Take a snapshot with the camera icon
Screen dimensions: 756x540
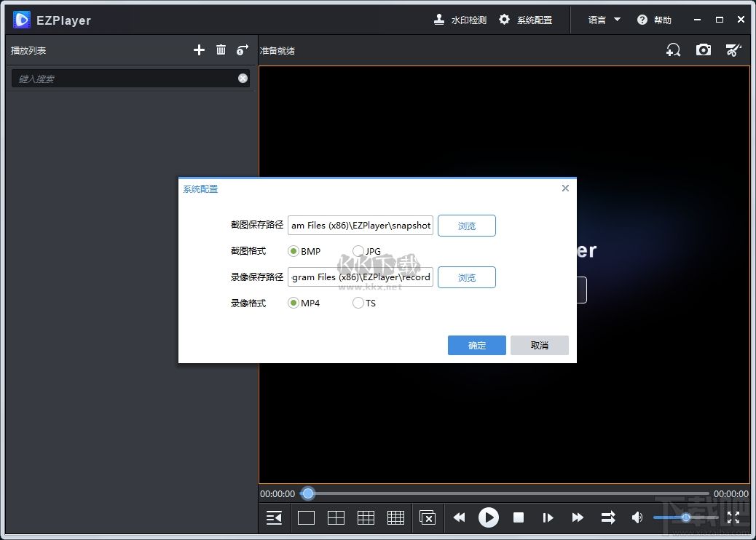704,49
